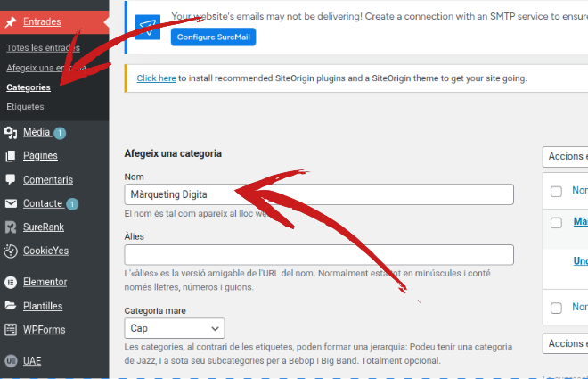Screen dimensions: 588x379
Task: Open the Categoria mare dropdown
Action: coord(175,328)
